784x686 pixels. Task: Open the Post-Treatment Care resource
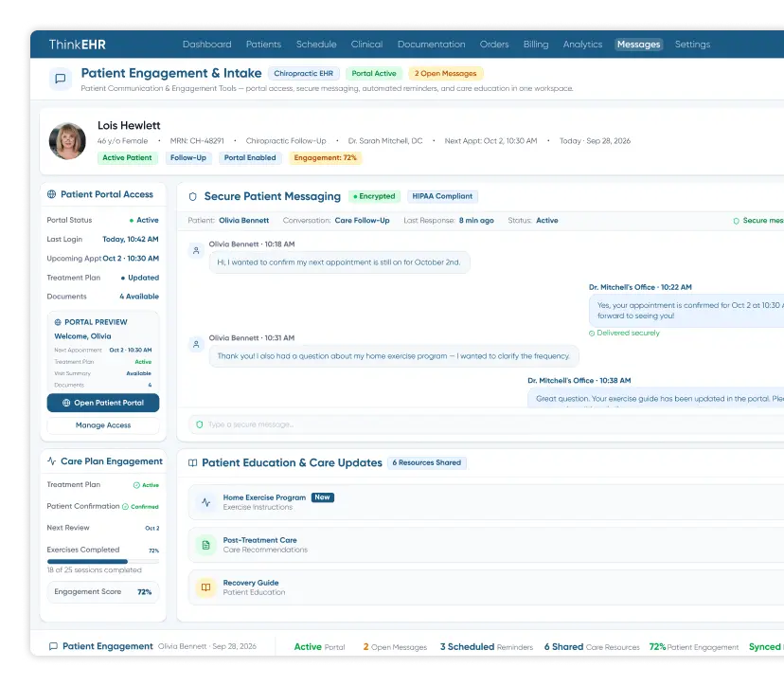click(486, 545)
